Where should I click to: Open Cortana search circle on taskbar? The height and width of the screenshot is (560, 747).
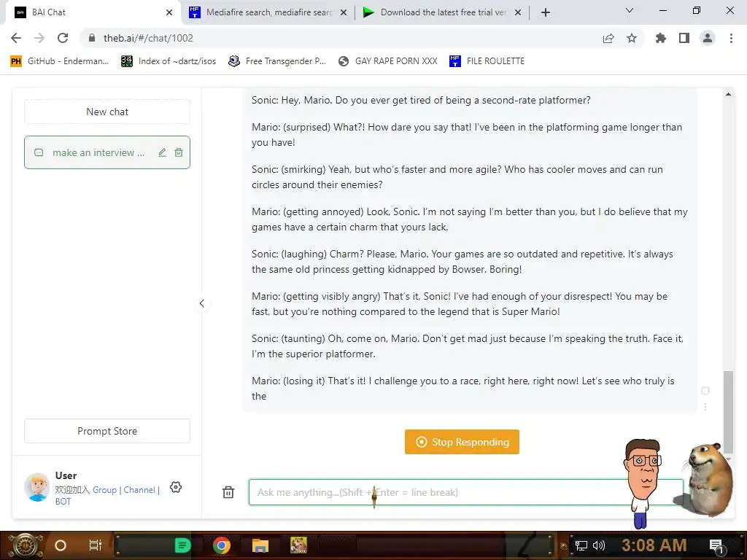coord(61,545)
